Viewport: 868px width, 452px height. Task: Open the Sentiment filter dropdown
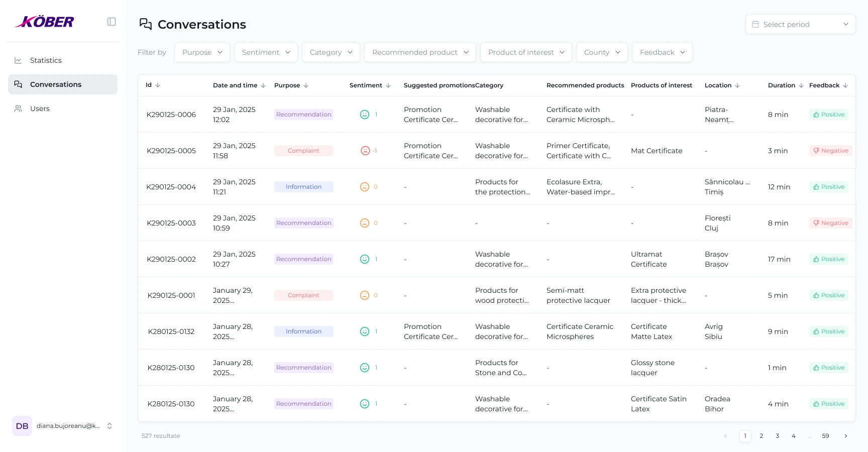[266, 52]
